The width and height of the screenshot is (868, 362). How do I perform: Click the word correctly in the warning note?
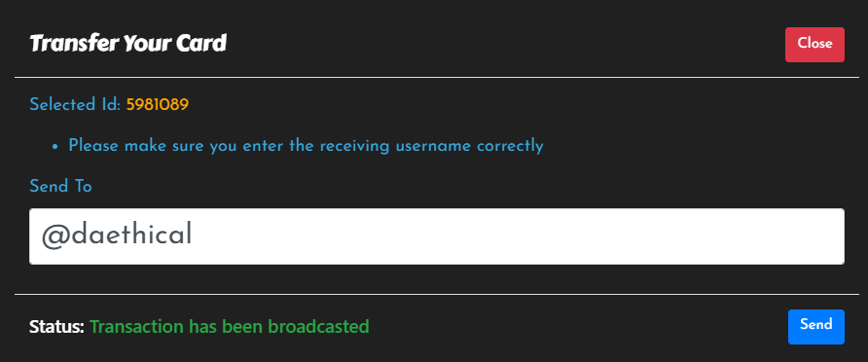(510, 146)
